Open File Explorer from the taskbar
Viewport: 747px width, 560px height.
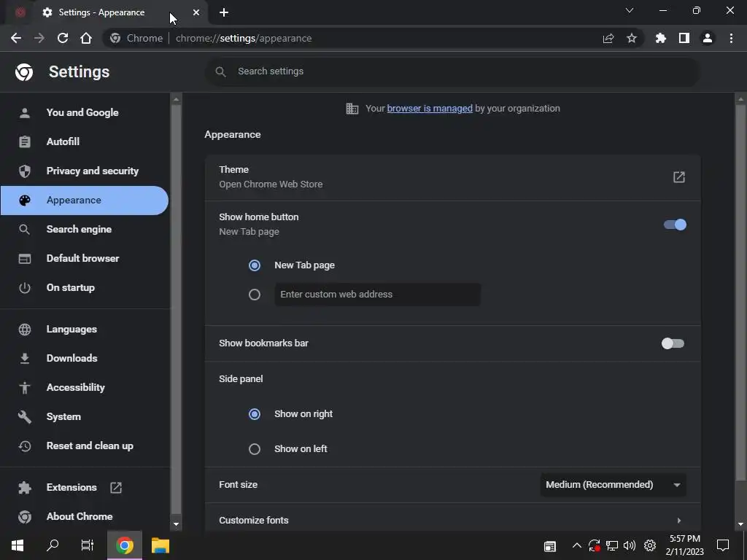160,545
